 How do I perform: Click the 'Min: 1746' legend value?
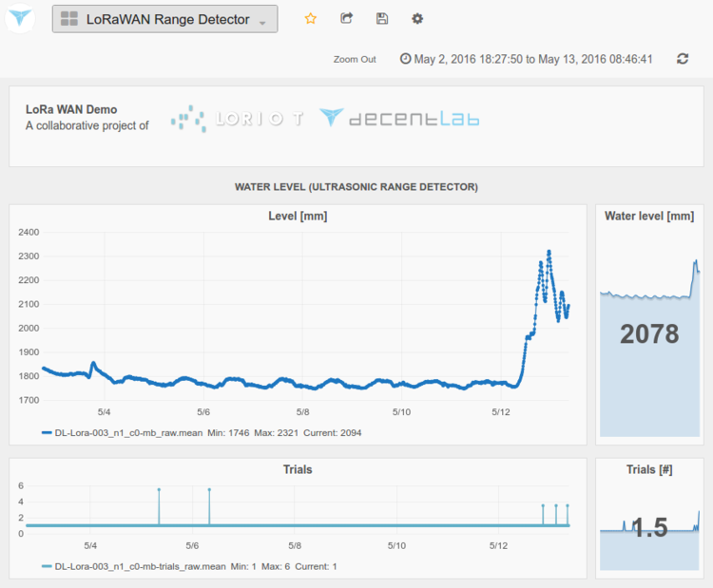228,433
